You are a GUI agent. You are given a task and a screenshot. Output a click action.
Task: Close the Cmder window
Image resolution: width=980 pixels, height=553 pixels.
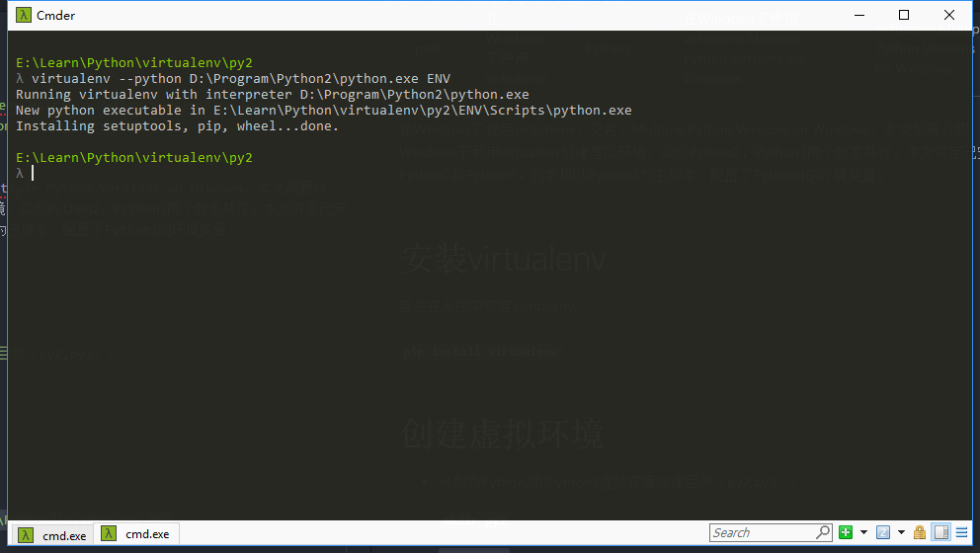948,15
